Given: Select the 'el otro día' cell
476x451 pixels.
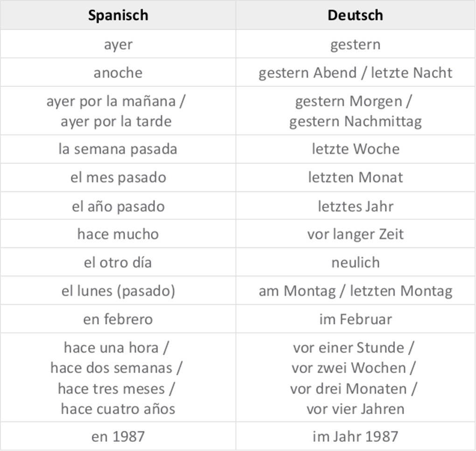Looking at the screenshot, I should click(x=118, y=263).
